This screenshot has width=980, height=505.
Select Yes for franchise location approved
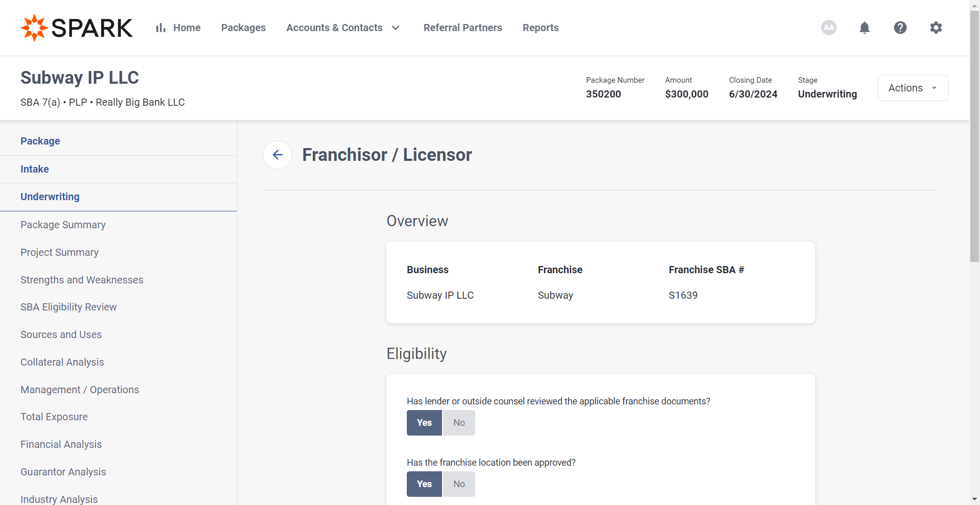coord(424,484)
